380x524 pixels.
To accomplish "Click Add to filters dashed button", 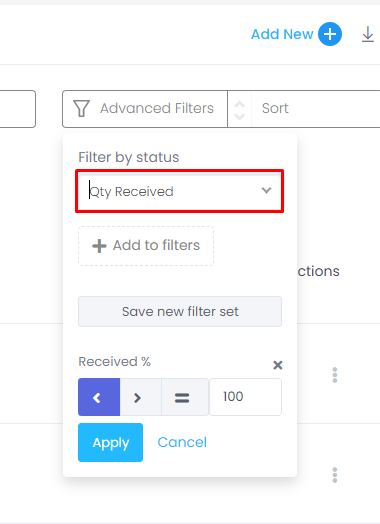I will coord(146,246).
